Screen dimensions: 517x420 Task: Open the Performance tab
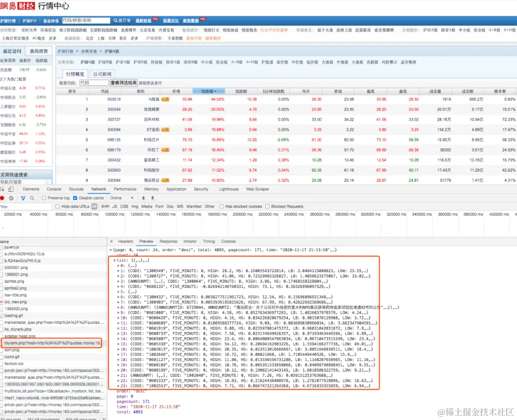pos(125,189)
